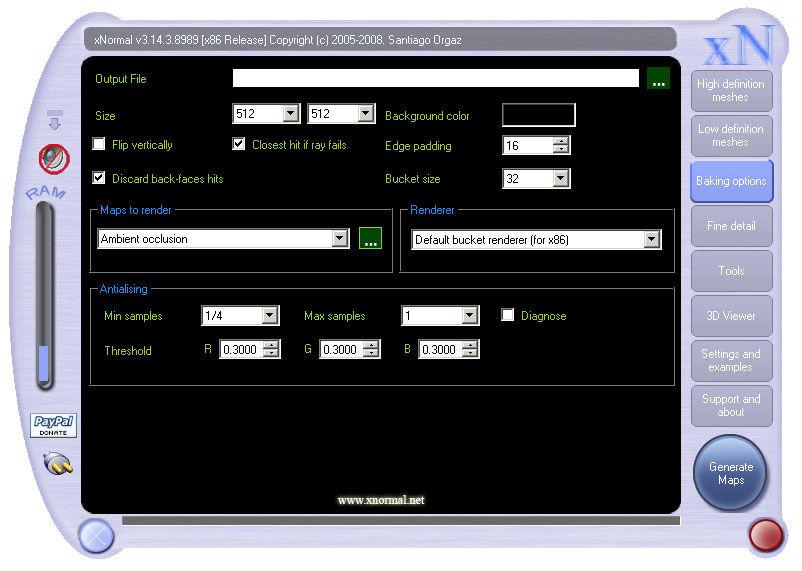Screen dimensions: 802x571
Task: Switch to High definition meshes tab
Action: tap(731, 91)
